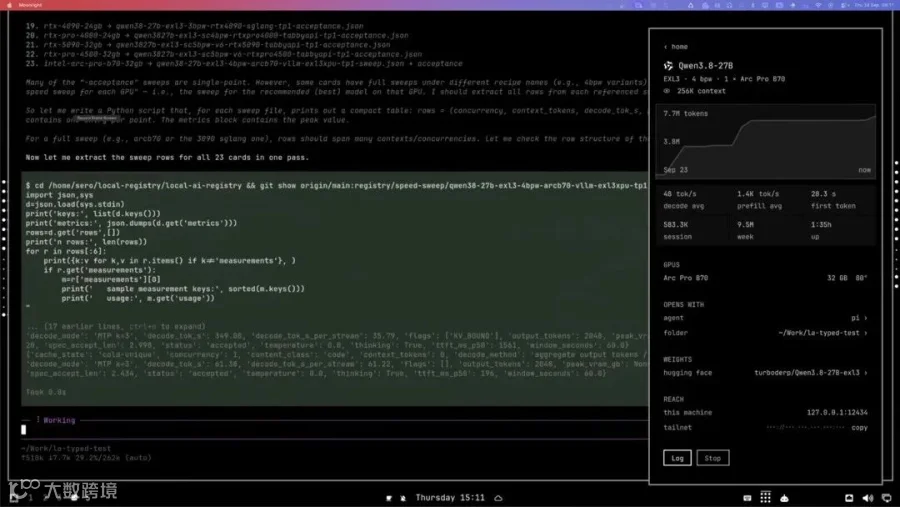Open the Moonlight menu
This screenshot has width=900, height=507.
click(x=30, y=5)
